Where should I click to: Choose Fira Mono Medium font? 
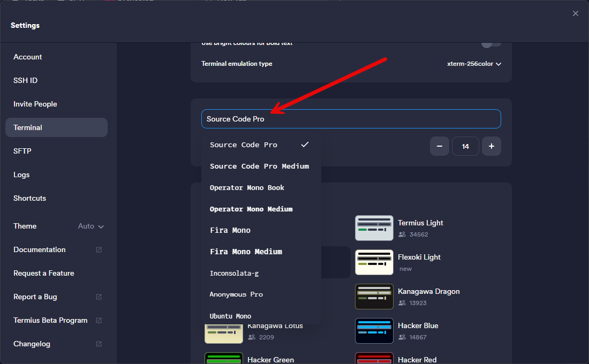261,252
